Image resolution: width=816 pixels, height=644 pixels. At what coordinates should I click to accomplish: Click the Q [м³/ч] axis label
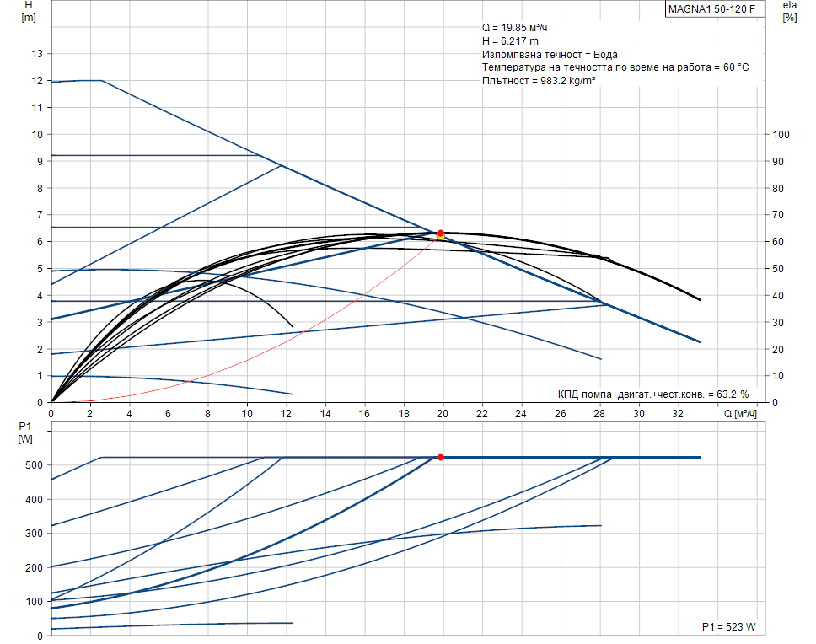pos(740,414)
